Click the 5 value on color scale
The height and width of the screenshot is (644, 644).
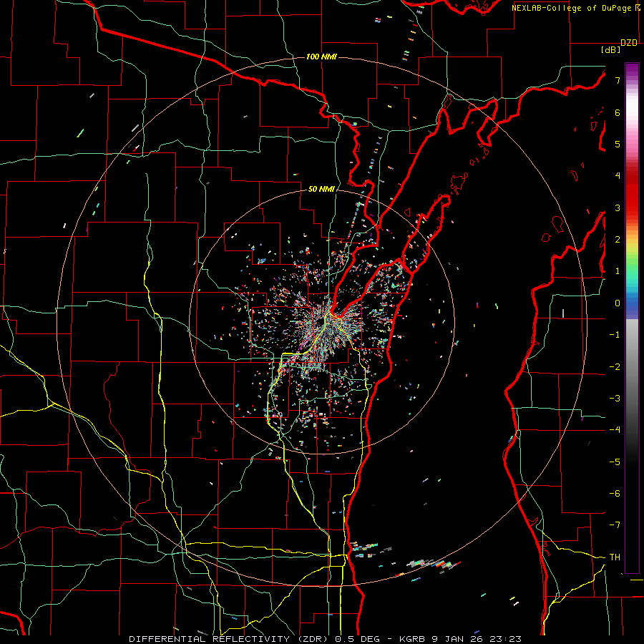click(618, 144)
